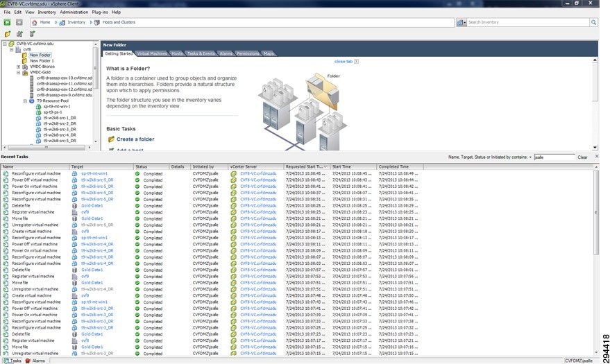Click the CVF8-VC vCenter server icon in tree
The height and width of the screenshot is (364, 610).
[12, 44]
